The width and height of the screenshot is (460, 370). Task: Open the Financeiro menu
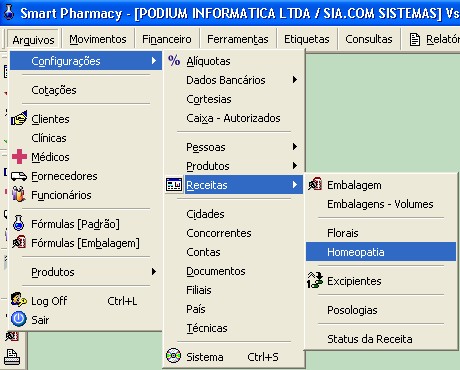click(x=167, y=39)
